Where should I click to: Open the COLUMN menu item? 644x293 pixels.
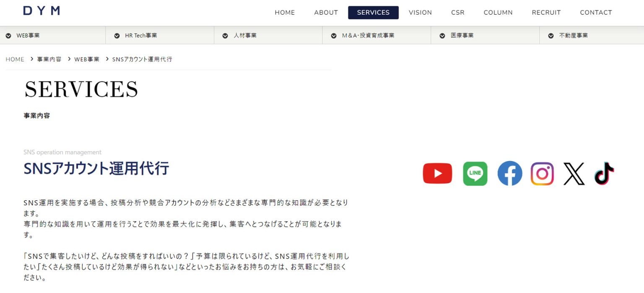point(498,13)
